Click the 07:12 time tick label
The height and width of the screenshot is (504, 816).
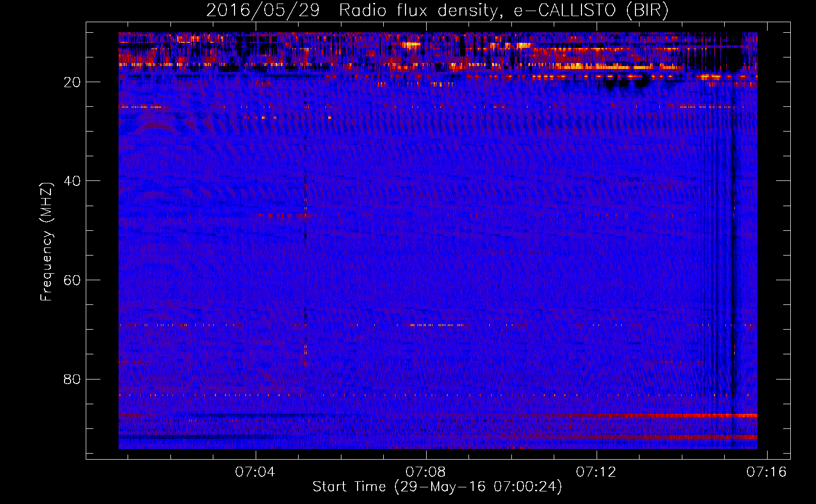pos(597,472)
